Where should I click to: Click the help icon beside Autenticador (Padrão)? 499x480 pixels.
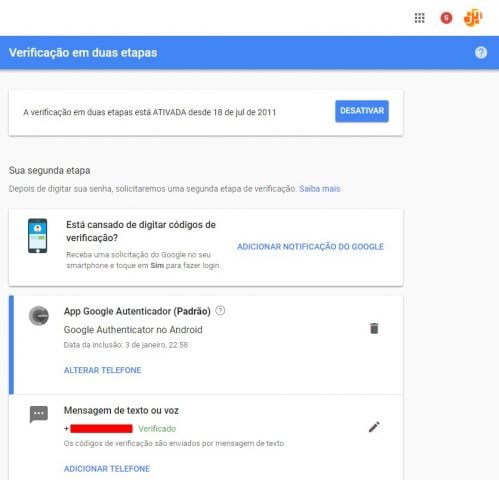(x=220, y=311)
